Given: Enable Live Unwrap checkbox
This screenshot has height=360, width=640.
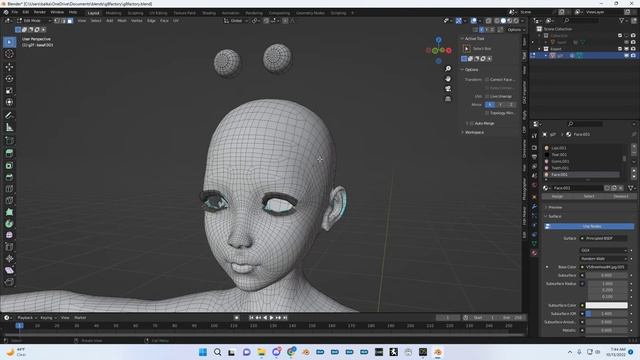Looking at the screenshot, I should pos(487,96).
